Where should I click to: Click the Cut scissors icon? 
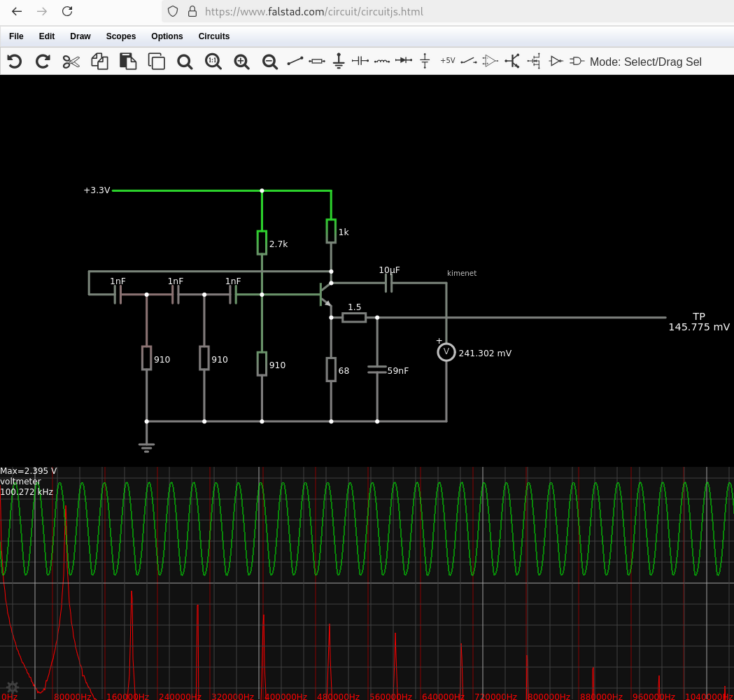[x=71, y=62]
